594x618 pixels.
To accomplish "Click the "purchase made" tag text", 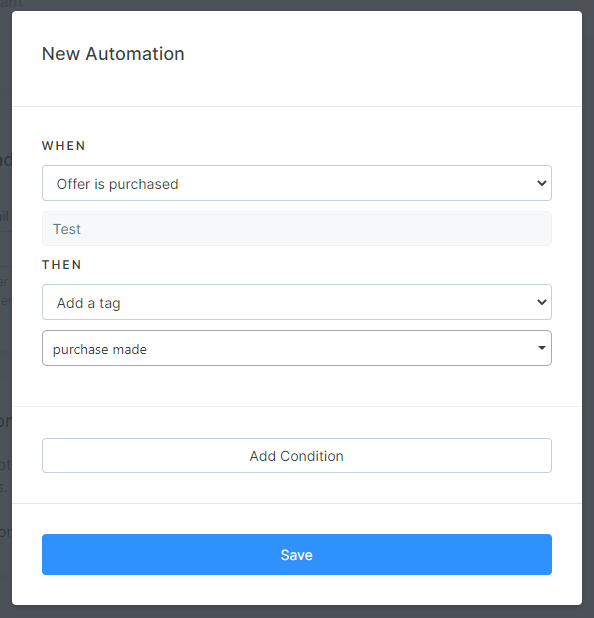I will 100,349.
